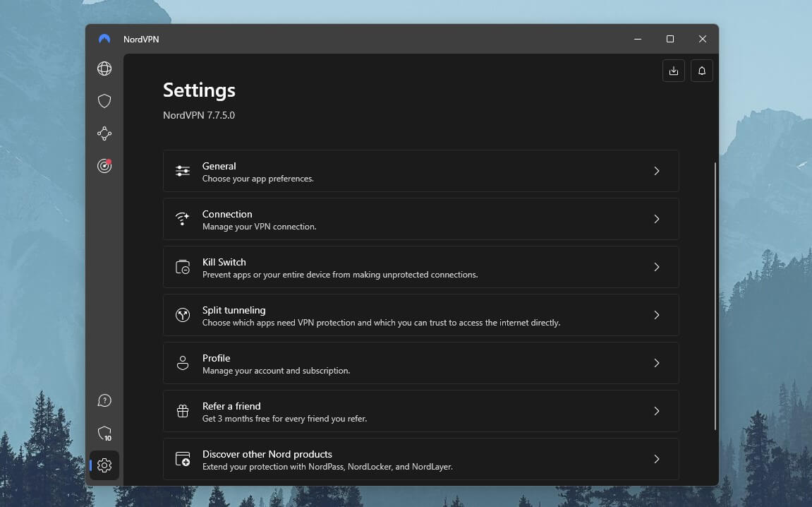Click the Discover other Nord products icon

[x=182, y=459]
